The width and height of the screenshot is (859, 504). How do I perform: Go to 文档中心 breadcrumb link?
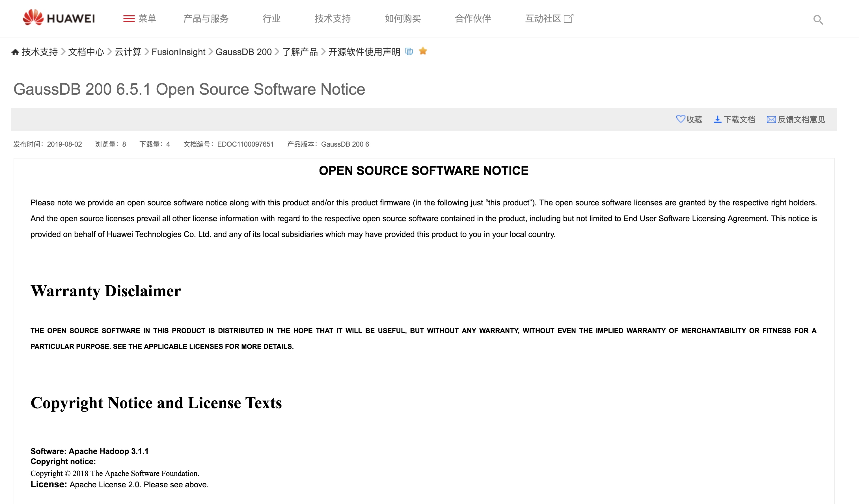pyautogui.click(x=86, y=52)
